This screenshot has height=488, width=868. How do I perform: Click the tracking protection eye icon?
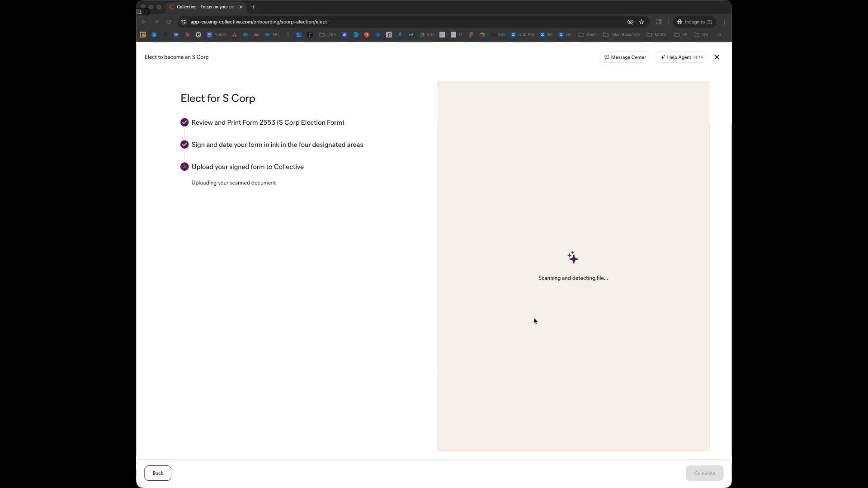[x=630, y=22]
